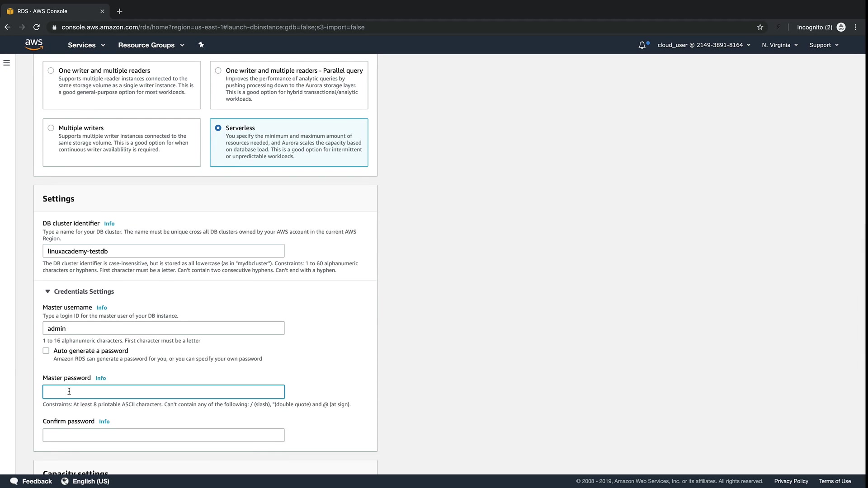Click the Confirm password input field

coord(163,435)
